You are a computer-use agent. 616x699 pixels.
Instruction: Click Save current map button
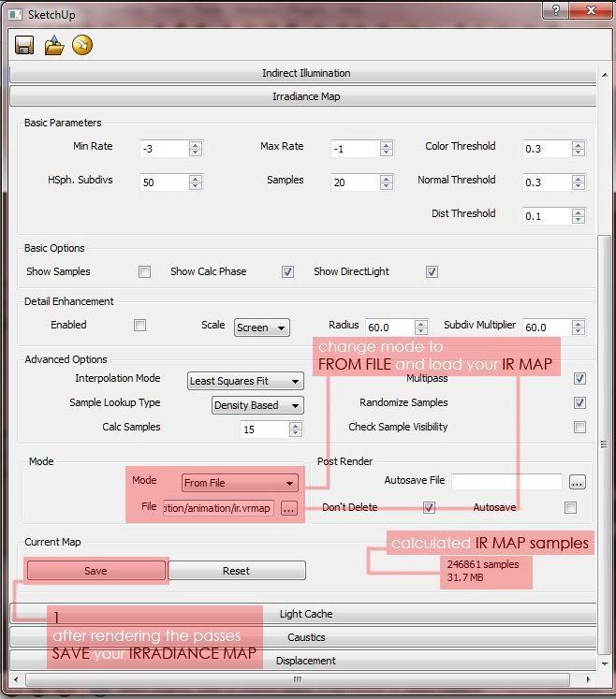95,571
